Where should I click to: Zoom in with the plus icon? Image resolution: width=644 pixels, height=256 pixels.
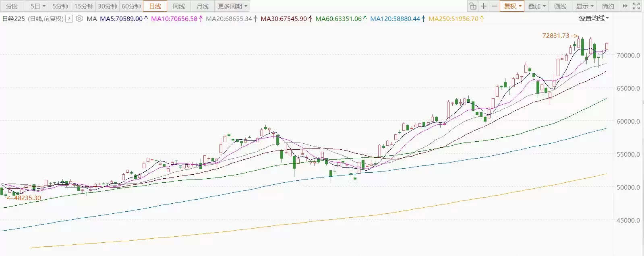tap(484, 6)
